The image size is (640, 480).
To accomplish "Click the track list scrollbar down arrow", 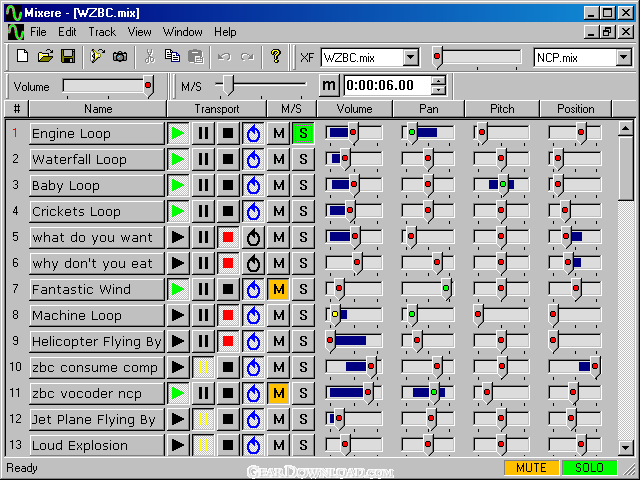I will 626,448.
